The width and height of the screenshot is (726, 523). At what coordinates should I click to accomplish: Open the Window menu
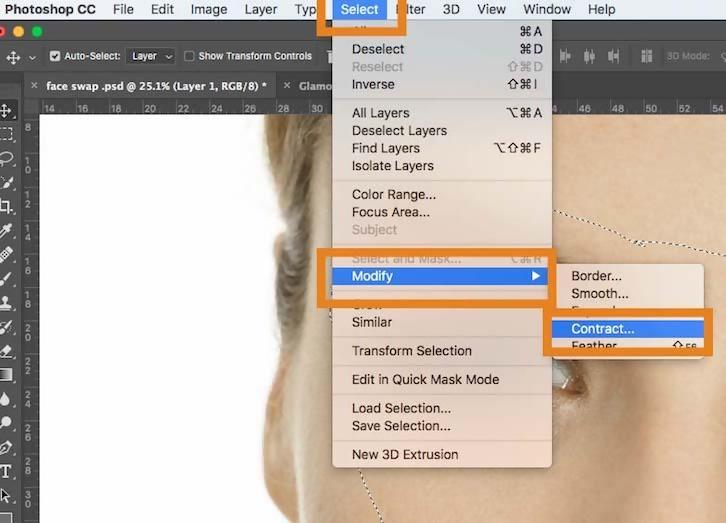547,9
